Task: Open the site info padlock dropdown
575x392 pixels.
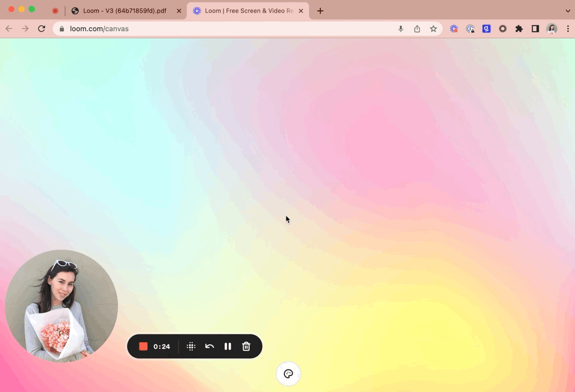Action: pyautogui.click(x=60, y=28)
